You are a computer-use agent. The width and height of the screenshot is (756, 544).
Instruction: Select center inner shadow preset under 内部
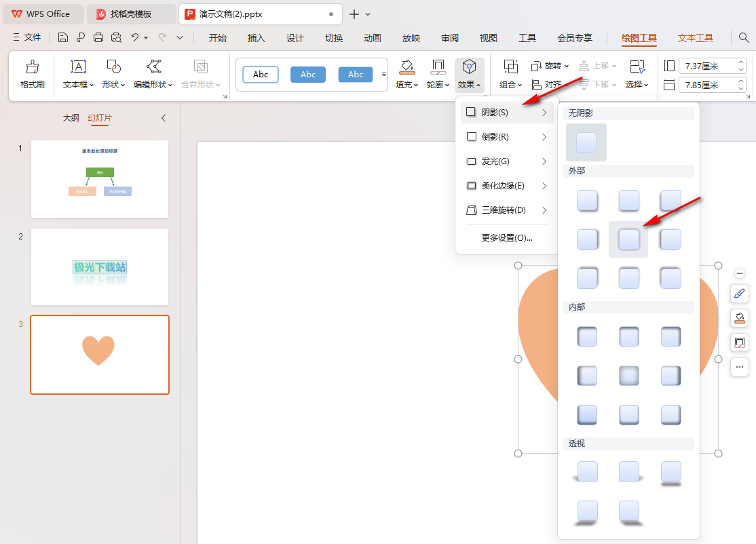(x=628, y=376)
